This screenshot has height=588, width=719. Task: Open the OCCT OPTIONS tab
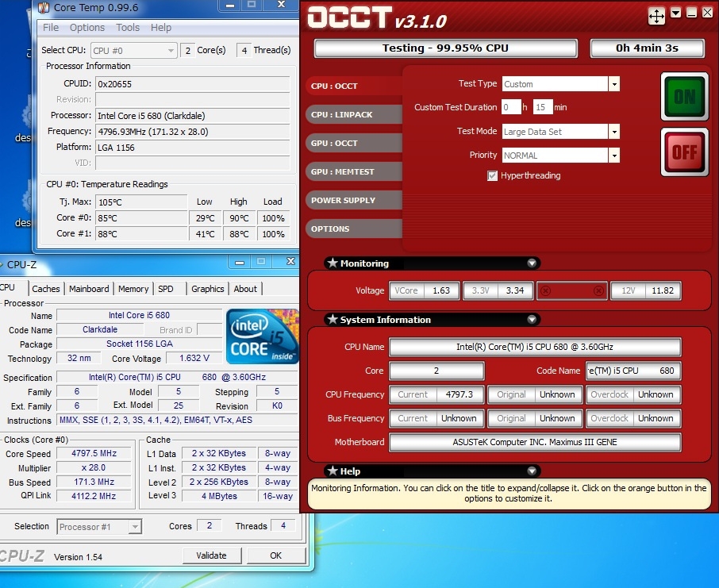click(353, 229)
